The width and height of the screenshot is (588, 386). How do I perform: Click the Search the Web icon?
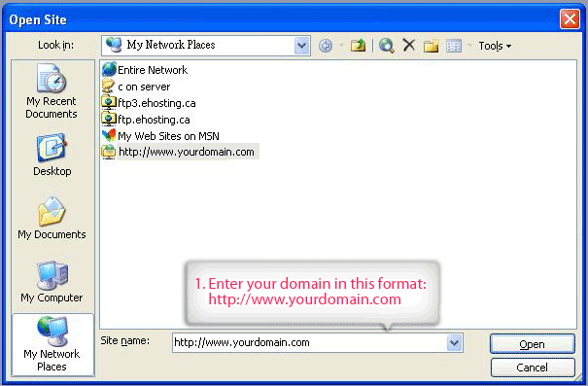(386, 46)
